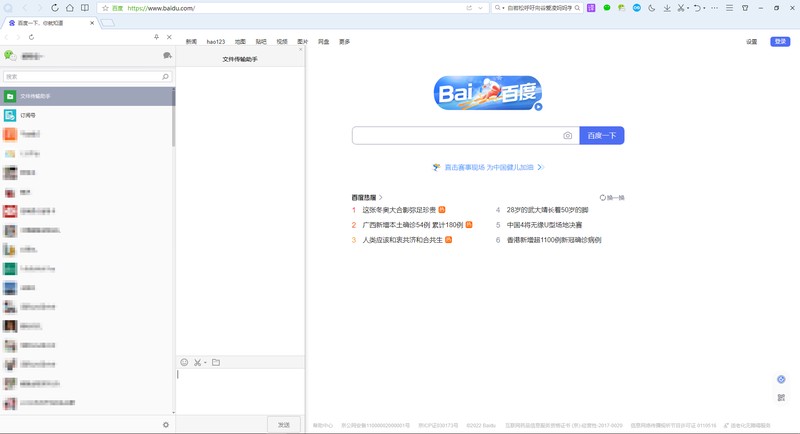Open emoji picker in WeChat chat
The width and height of the screenshot is (800, 434).
(184, 362)
